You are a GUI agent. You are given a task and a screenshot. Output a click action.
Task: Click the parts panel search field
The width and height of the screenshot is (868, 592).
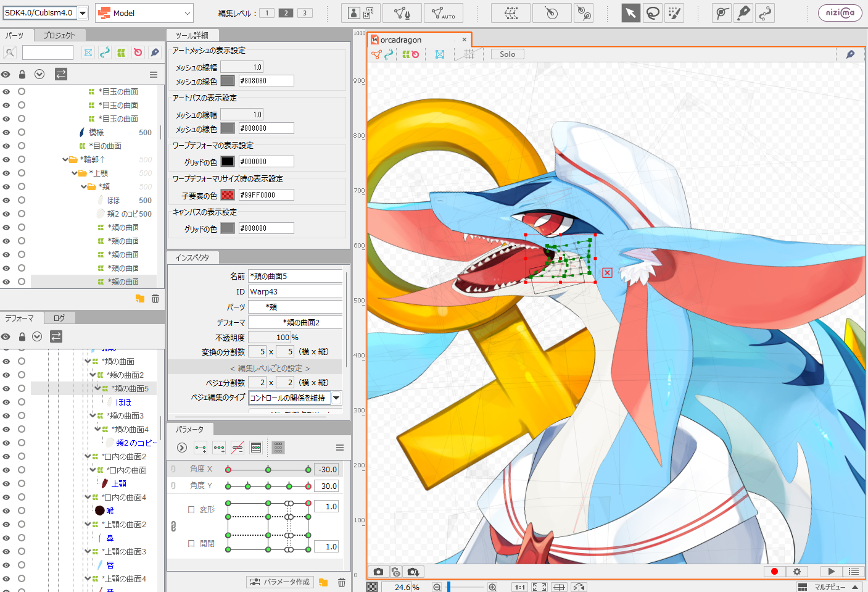tap(48, 52)
